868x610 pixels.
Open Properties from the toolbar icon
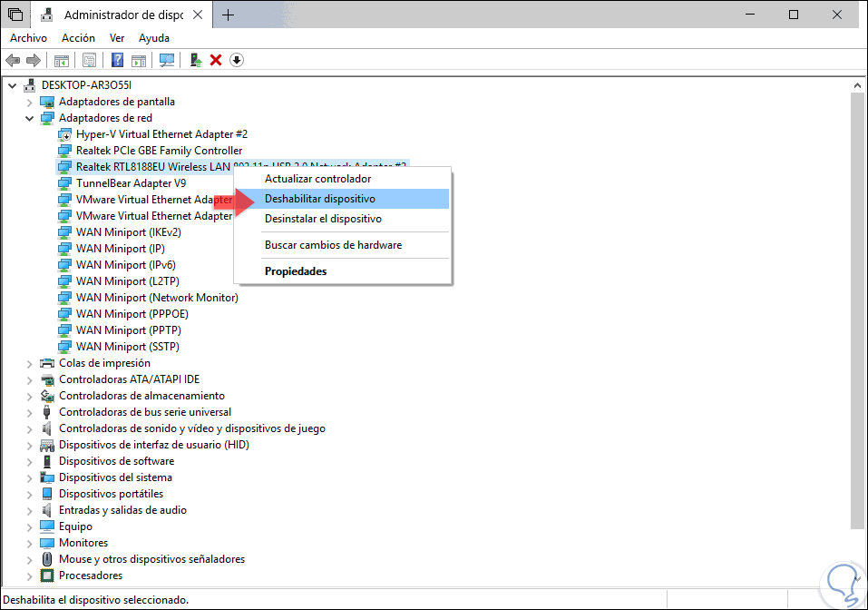pos(90,60)
